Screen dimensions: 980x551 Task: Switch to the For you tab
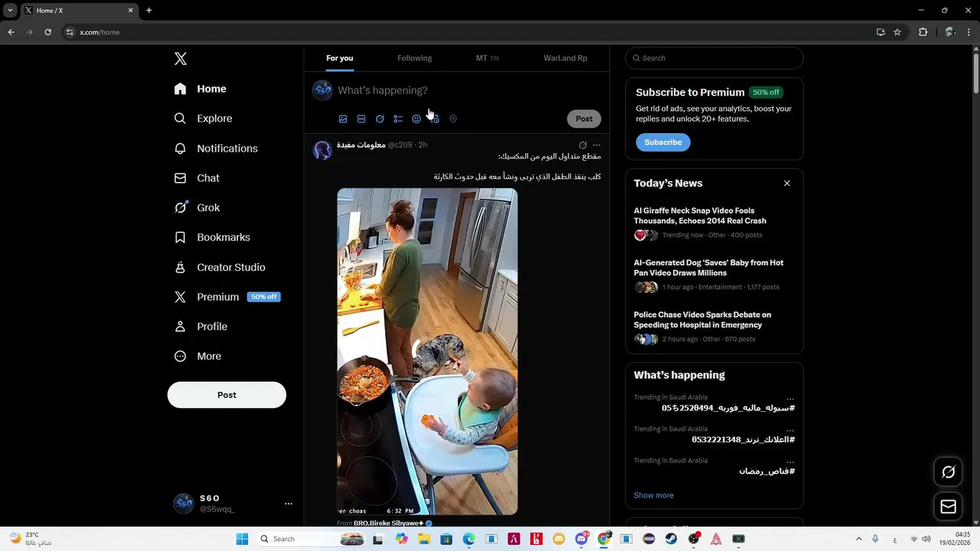(x=339, y=58)
